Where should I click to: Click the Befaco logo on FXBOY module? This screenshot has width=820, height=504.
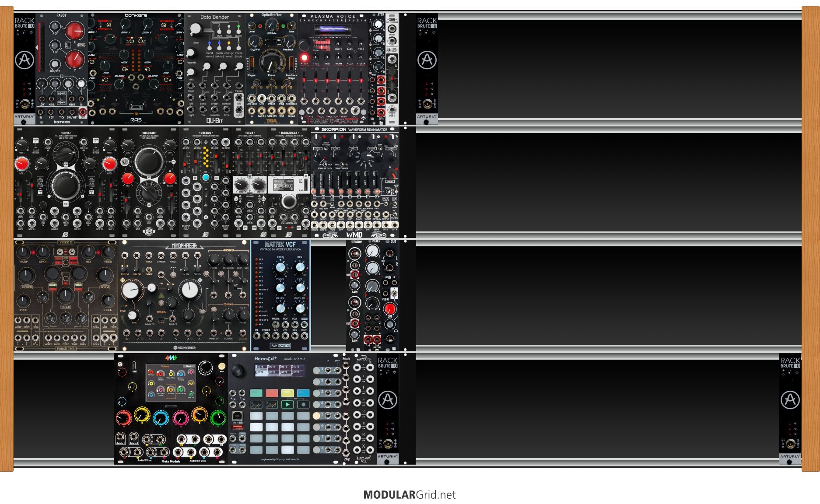tap(62, 122)
